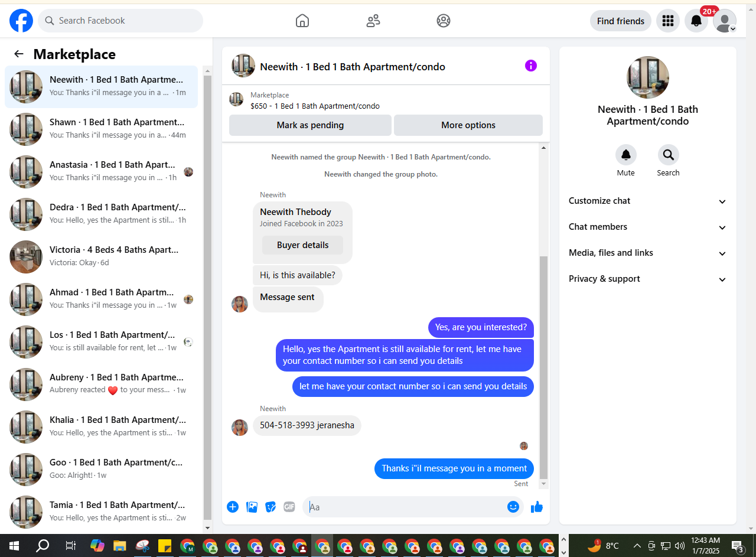Show hidden system tray icons
This screenshot has height=557, width=756.
pos(637,546)
